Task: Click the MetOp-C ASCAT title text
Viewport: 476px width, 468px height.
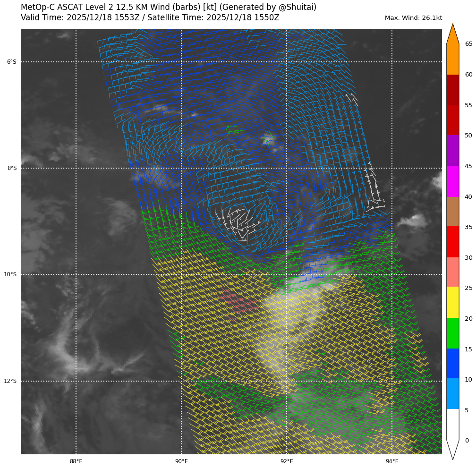Action: pos(169,8)
